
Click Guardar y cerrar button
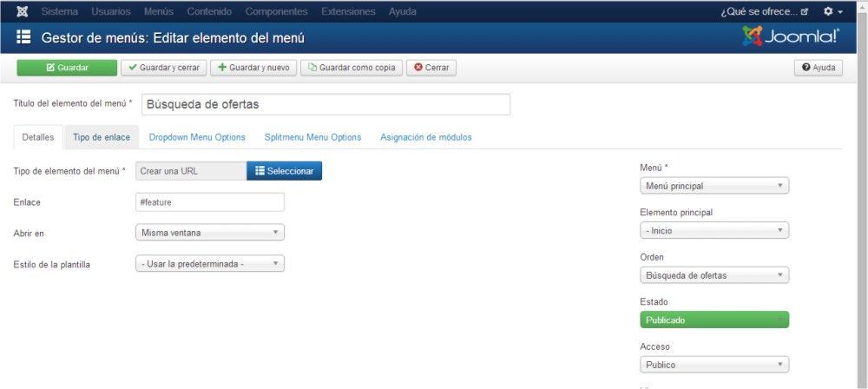(164, 68)
